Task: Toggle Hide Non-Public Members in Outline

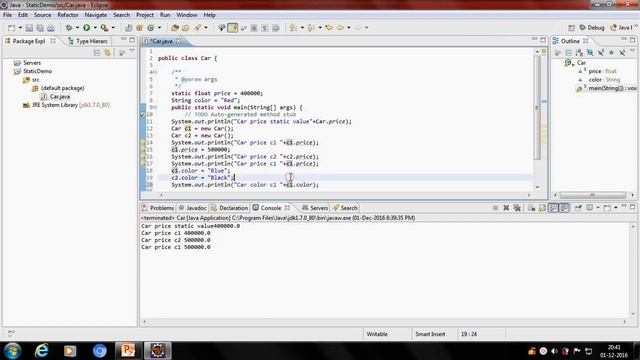Action: 611,53
